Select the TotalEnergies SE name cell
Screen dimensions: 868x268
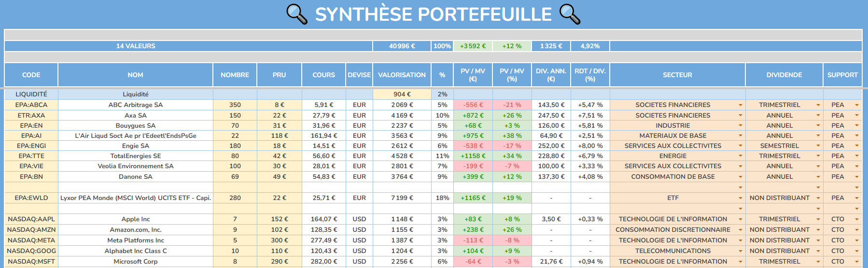click(x=136, y=156)
